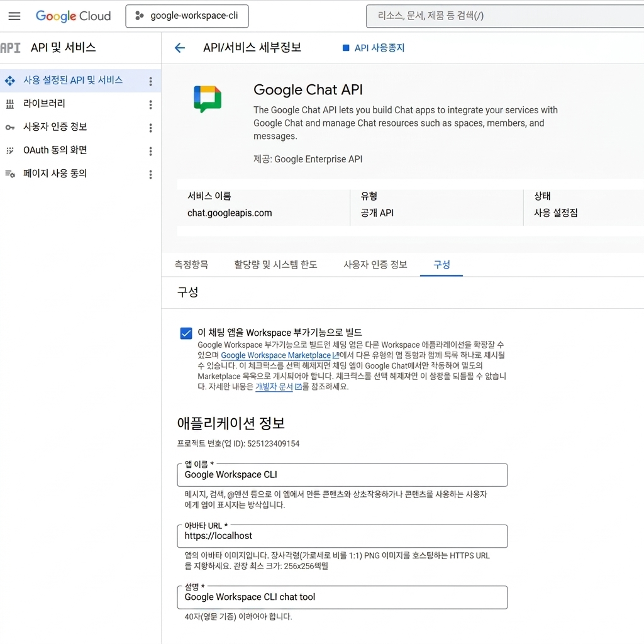Click the blue stop square icon
The height and width of the screenshot is (644, 644).
[346, 48]
